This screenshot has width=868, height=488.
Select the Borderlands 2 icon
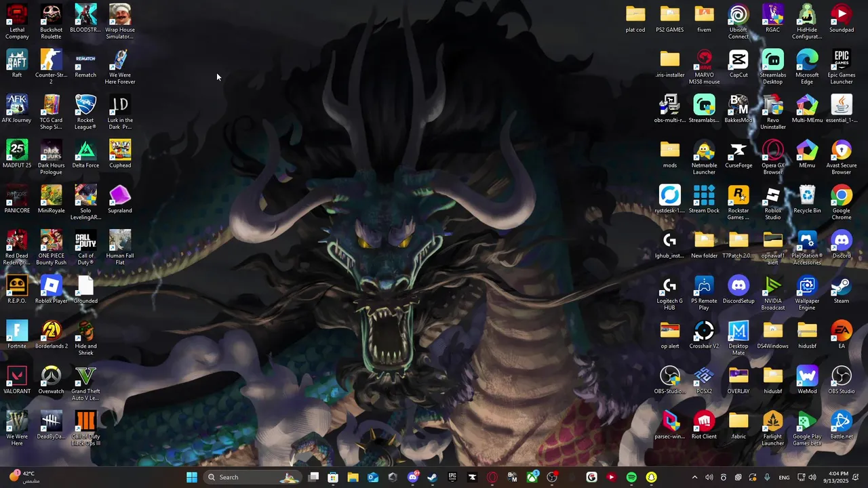point(51,335)
